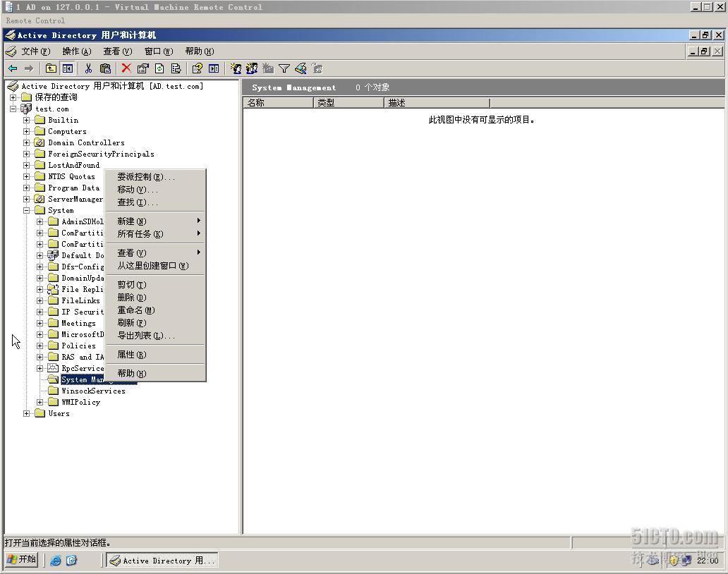The image size is (728, 574).
Task: Select NTDS Quotas tree item
Action: [x=71, y=176]
